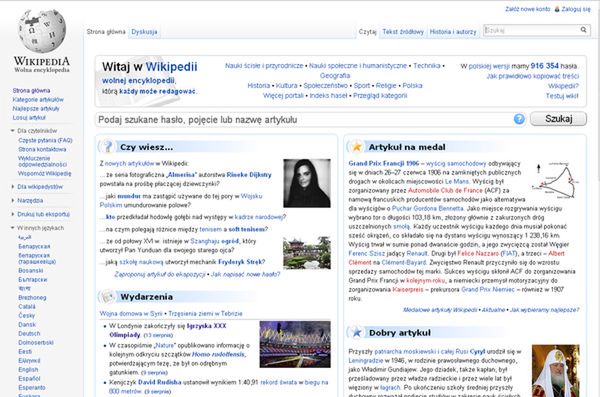Click the 916 354 article count link
The width and height of the screenshot is (600, 397).
[545, 66]
